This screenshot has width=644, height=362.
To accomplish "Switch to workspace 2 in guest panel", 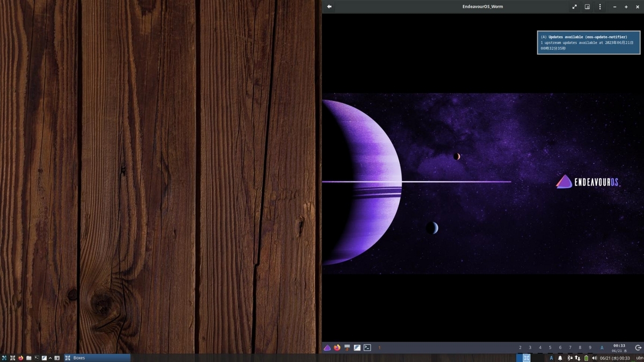I will click(520, 348).
